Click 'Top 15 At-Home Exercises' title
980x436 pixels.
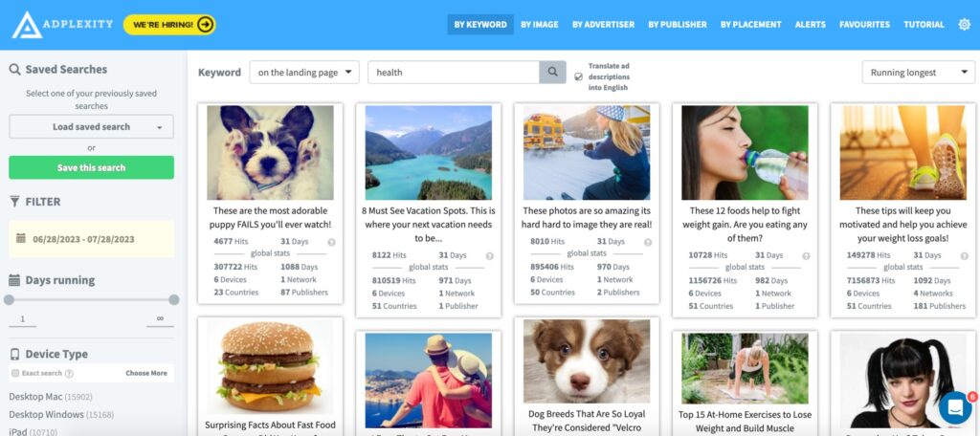point(745,421)
